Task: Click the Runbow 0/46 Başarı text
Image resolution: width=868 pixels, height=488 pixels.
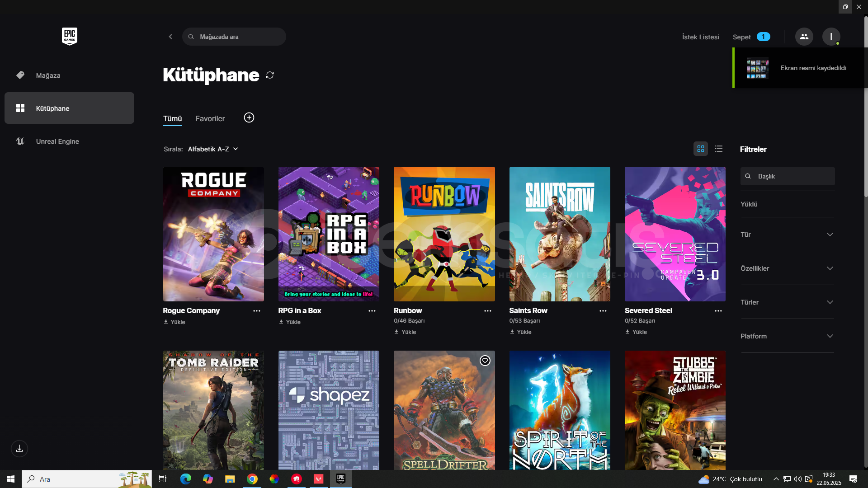Action: (x=409, y=321)
